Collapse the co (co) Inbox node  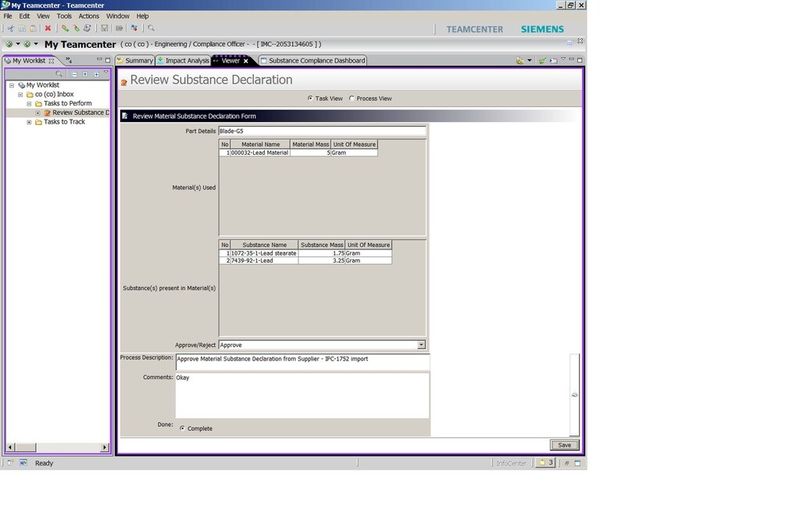point(20,94)
